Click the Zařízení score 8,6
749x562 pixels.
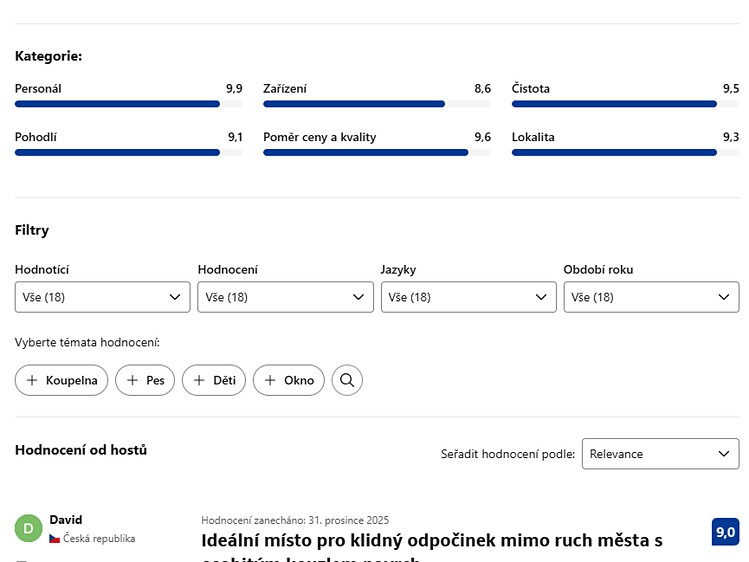482,89
